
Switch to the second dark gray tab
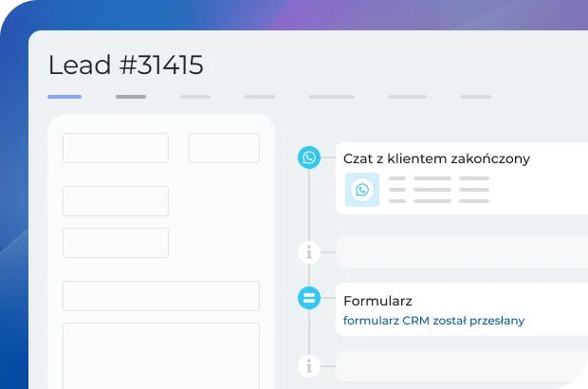pos(131,96)
